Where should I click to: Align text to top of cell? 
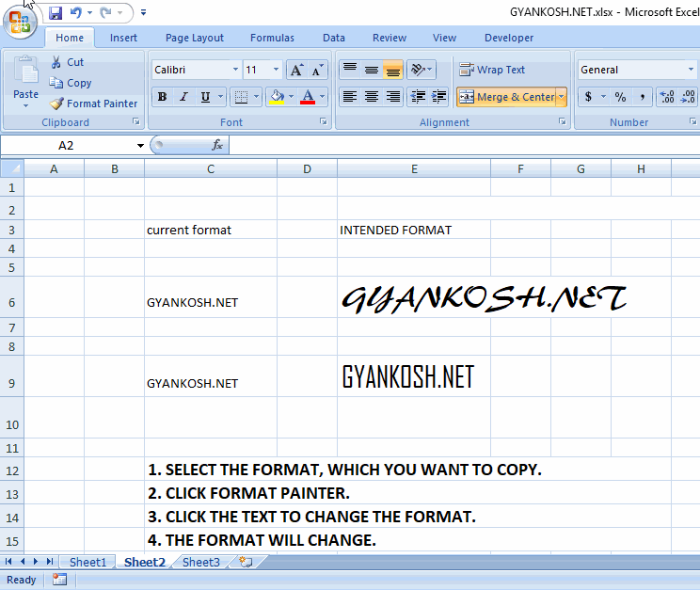tap(350, 70)
